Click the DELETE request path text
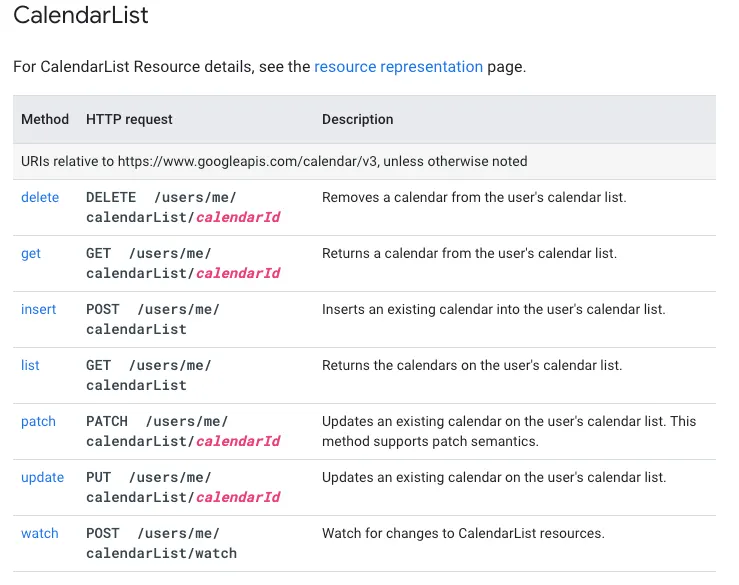 point(183,207)
